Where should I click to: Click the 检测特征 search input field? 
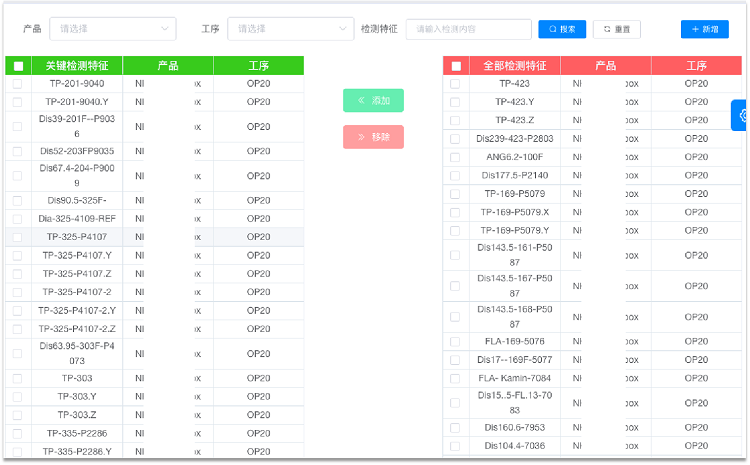pyautogui.click(x=468, y=30)
